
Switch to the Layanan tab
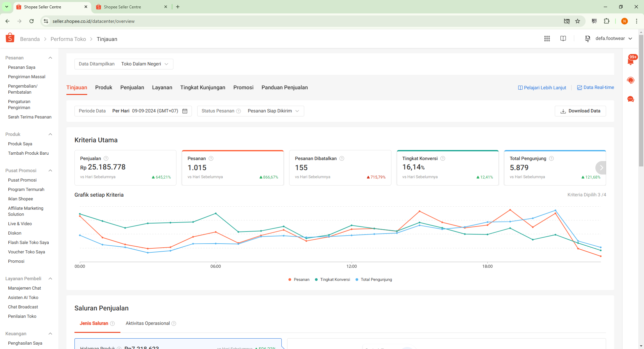pyautogui.click(x=162, y=88)
